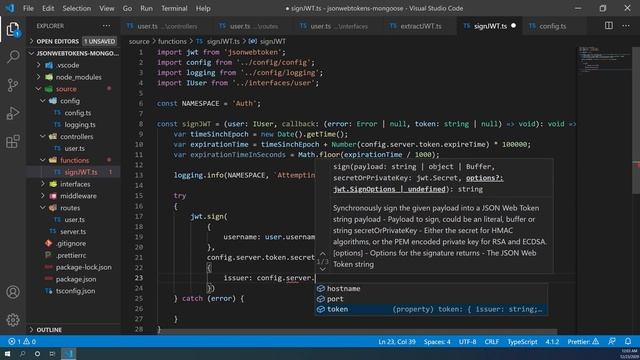Viewport: 640px width, 360px height.
Task: Open the Selection menu
Action: click(76, 8)
